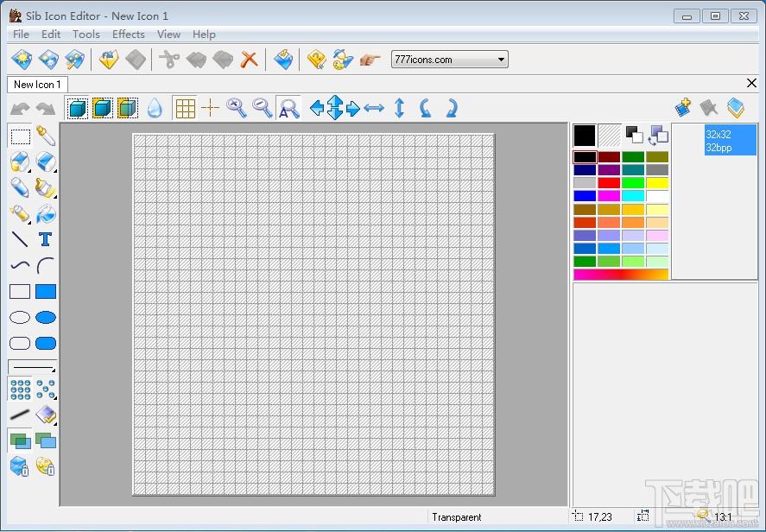Pick the red palette color
Screen dimensions: 766x532
tap(609, 183)
